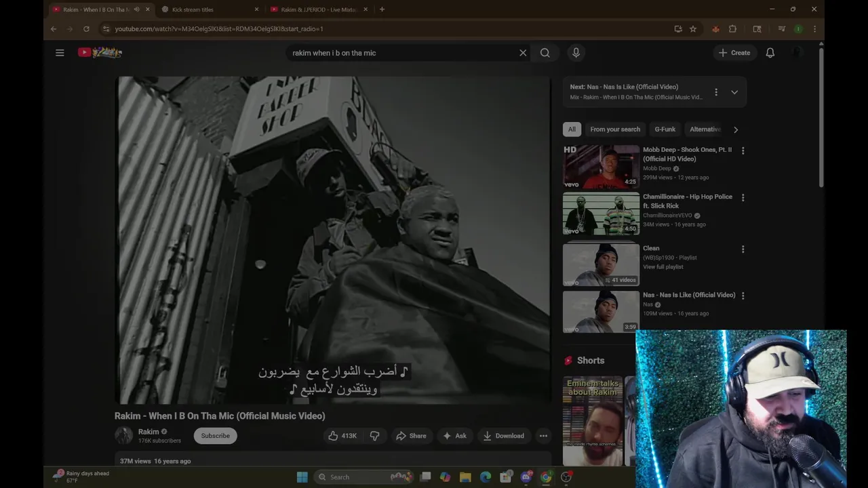Image resolution: width=868 pixels, height=488 pixels.
Task: Select the Alternative filter chip
Action: 705,129
